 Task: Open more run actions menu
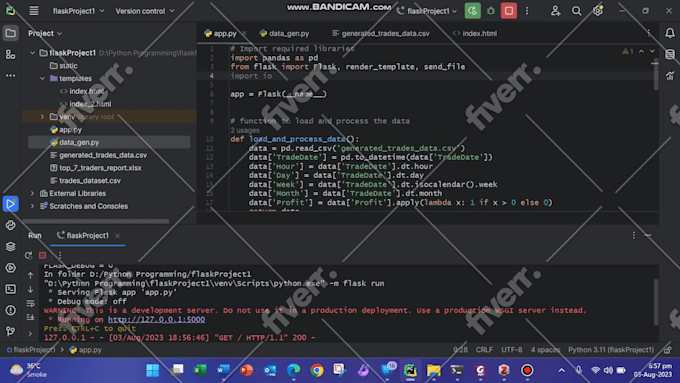point(527,11)
